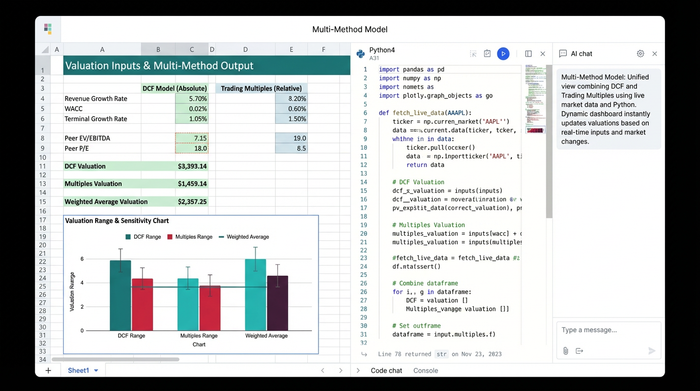The image size is (700, 391).
Task: Click the DCF Model (Absolute) header cell
Action: [x=175, y=88]
